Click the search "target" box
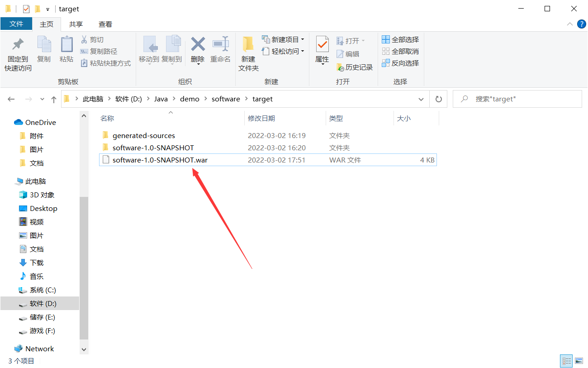The height and width of the screenshot is (368, 588). click(517, 99)
